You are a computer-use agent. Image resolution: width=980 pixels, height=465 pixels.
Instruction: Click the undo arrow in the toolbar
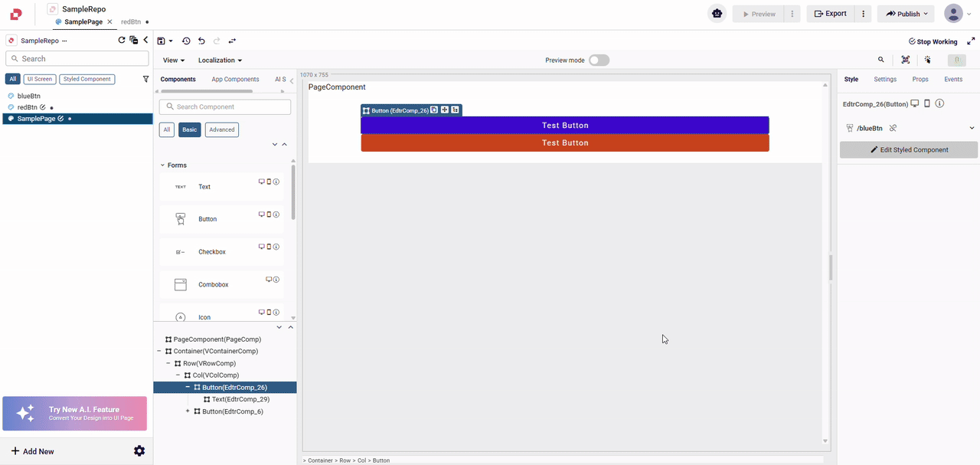pos(201,41)
